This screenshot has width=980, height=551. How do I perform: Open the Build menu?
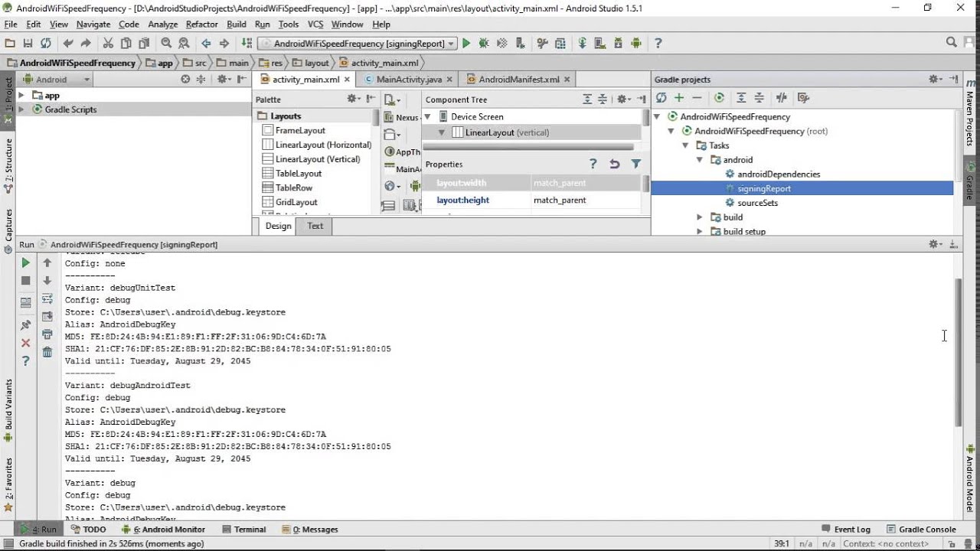point(237,24)
